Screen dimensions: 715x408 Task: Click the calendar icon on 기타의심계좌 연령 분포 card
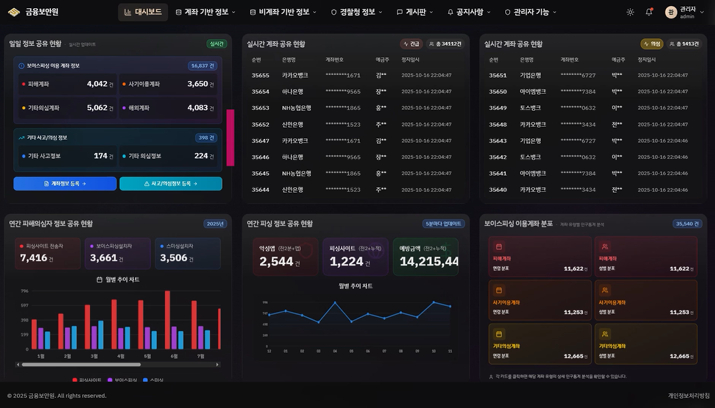[x=499, y=335]
